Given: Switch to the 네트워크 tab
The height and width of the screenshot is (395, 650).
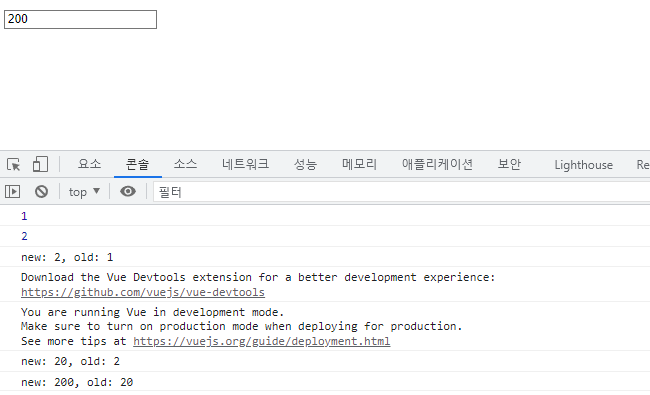Looking at the screenshot, I should [x=245, y=164].
